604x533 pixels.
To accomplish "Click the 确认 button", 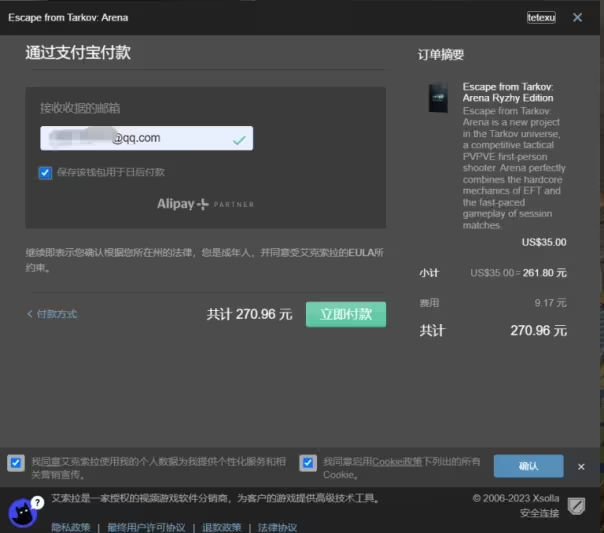I will (x=528, y=466).
